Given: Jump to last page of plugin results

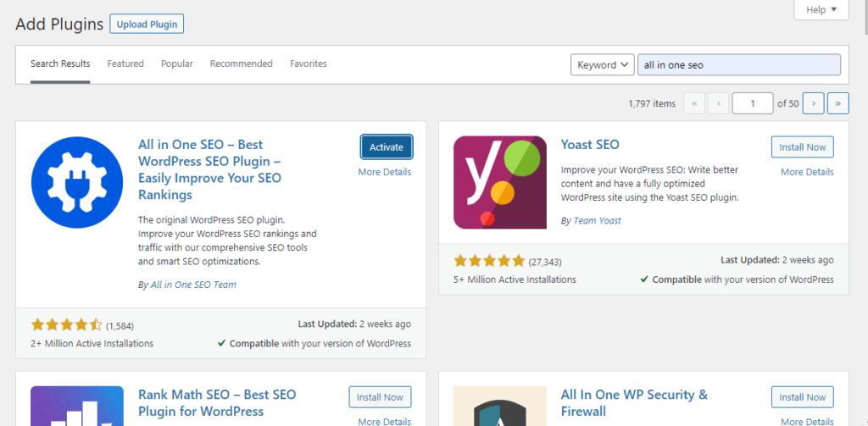Looking at the screenshot, I should pos(838,103).
